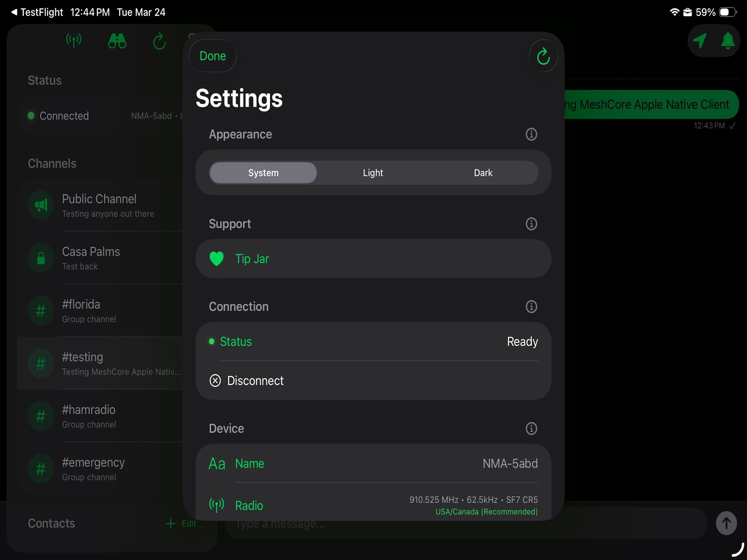Screen dimensions: 747x560
Task: Tap the NMA-5abd name value
Action: (x=510, y=463)
